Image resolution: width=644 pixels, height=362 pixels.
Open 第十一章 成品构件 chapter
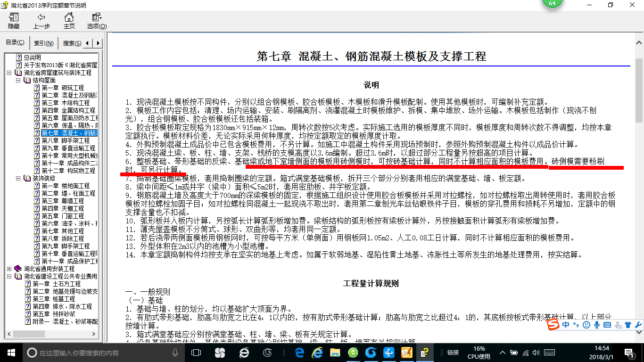pos(69,163)
